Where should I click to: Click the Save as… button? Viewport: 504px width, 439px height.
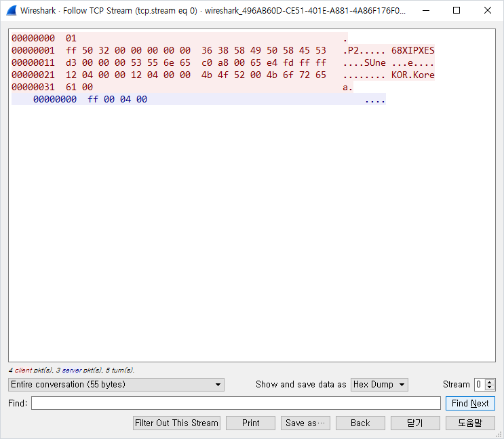305,423
